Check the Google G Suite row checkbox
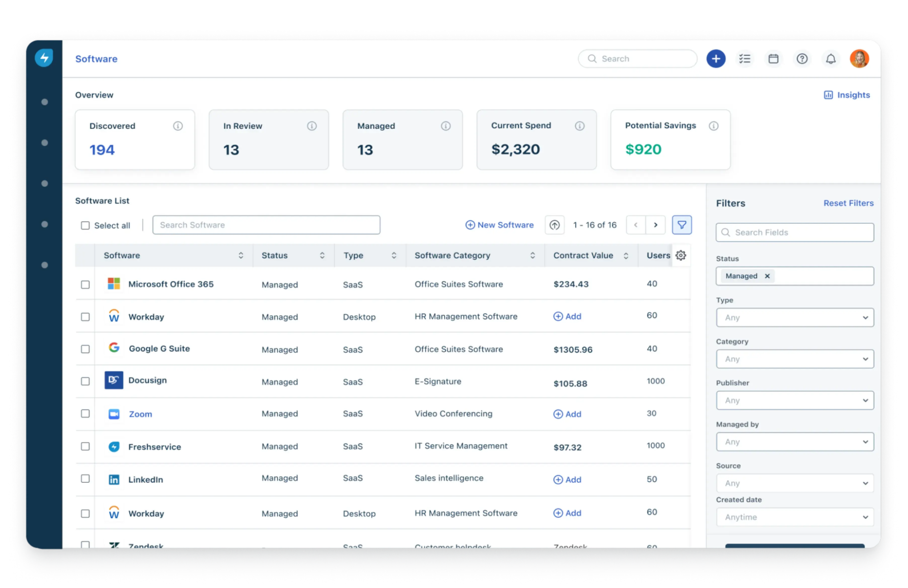The height and width of the screenshot is (588, 908). 85,349
